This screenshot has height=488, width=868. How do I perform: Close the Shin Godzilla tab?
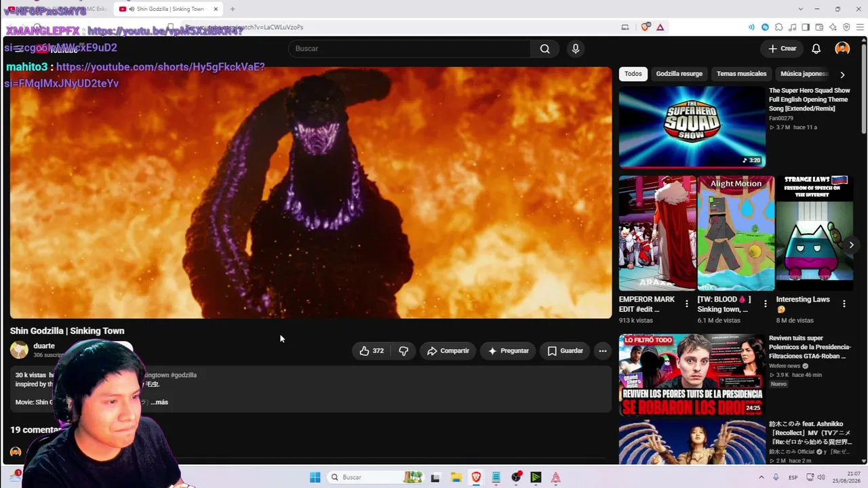(x=216, y=9)
